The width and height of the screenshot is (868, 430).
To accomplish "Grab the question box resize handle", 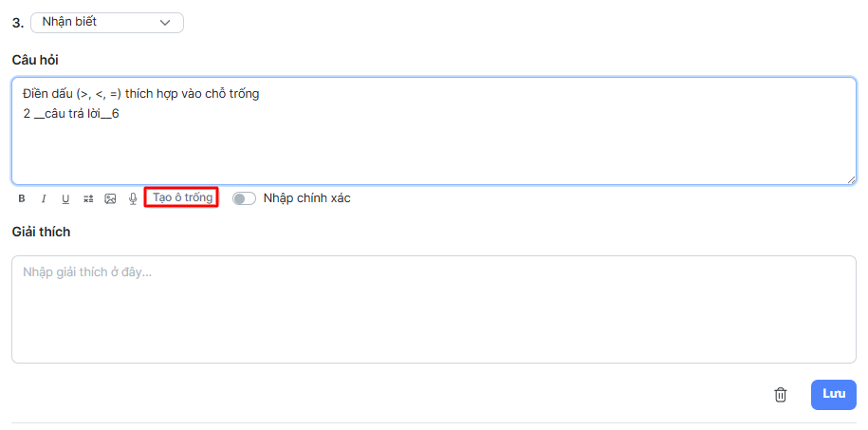I will [851, 179].
